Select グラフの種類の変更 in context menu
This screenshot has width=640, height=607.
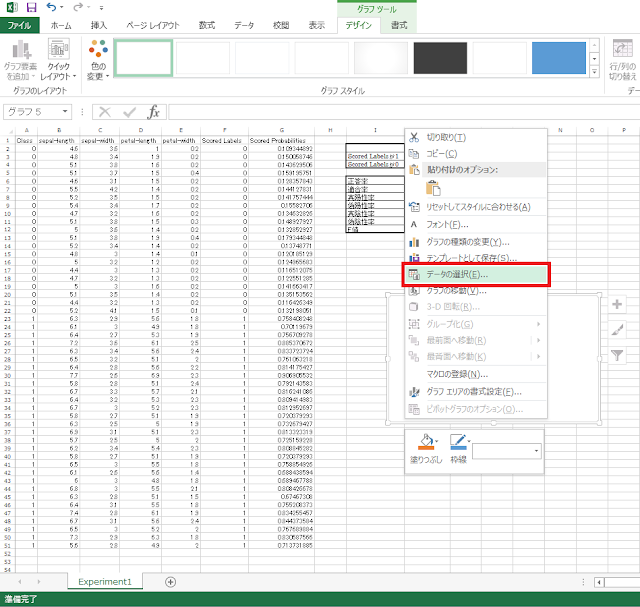[468, 241]
